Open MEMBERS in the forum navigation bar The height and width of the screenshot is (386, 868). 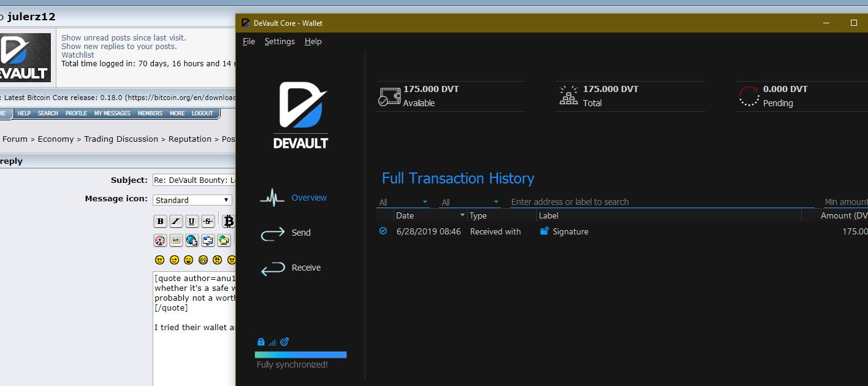(x=150, y=114)
